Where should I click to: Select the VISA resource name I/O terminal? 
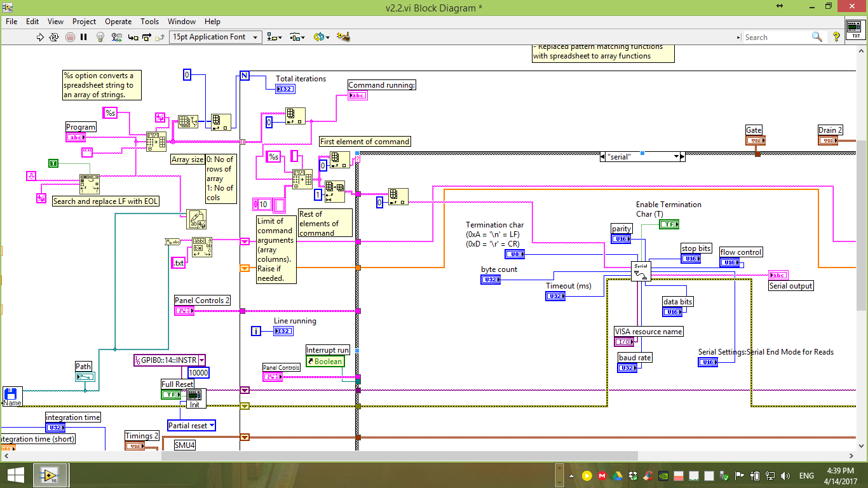(x=625, y=342)
